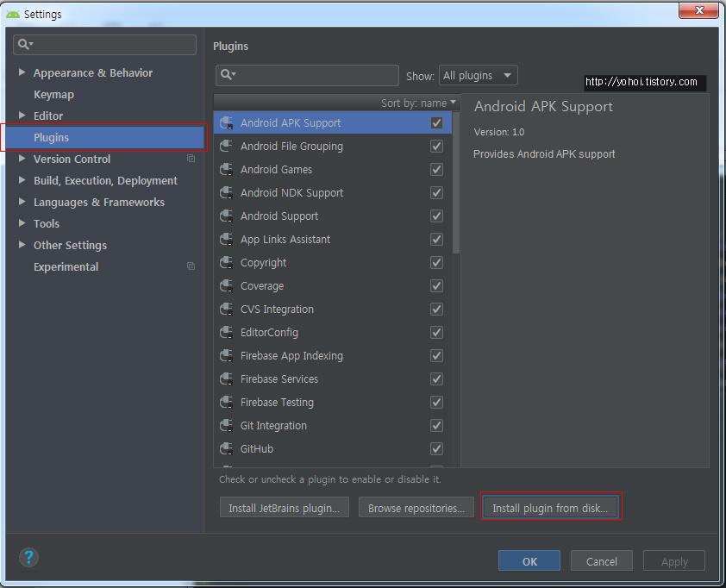Open the Show All plugins dropdown
This screenshot has height=588, width=726.
pos(478,76)
